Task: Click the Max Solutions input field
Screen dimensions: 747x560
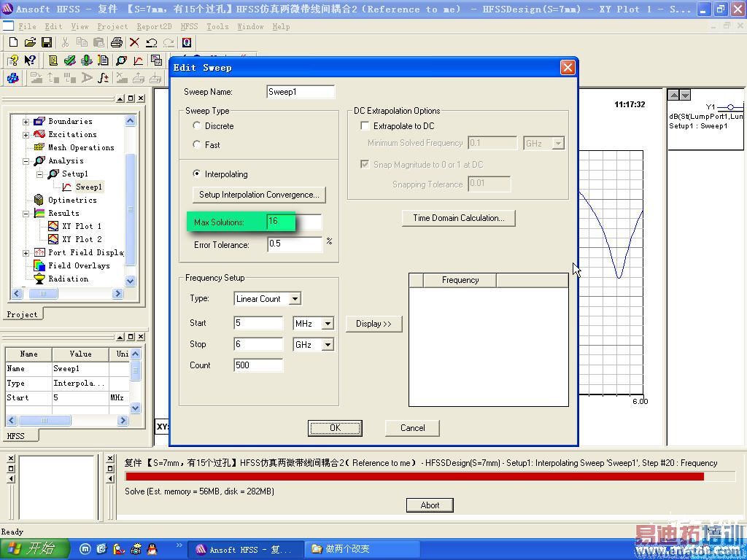Action: click(x=295, y=221)
